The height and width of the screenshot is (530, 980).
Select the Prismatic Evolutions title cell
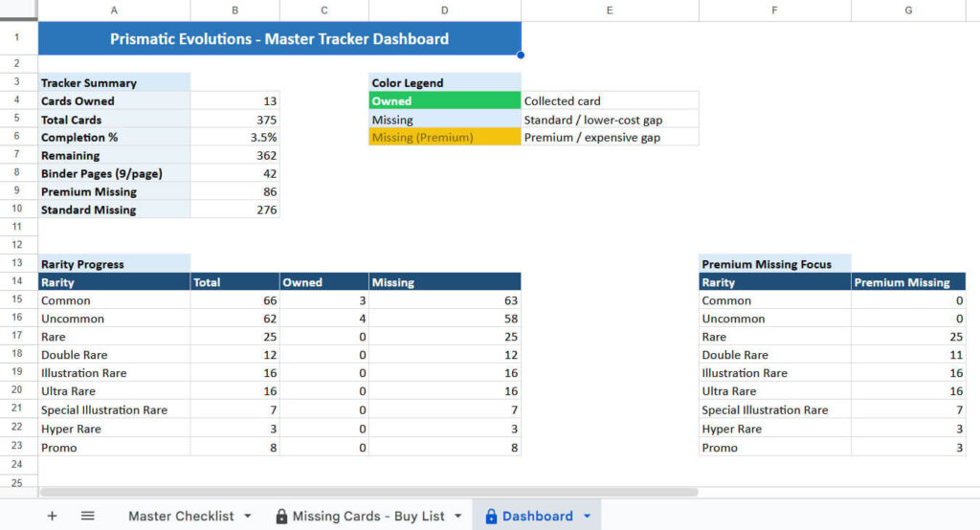click(x=279, y=39)
